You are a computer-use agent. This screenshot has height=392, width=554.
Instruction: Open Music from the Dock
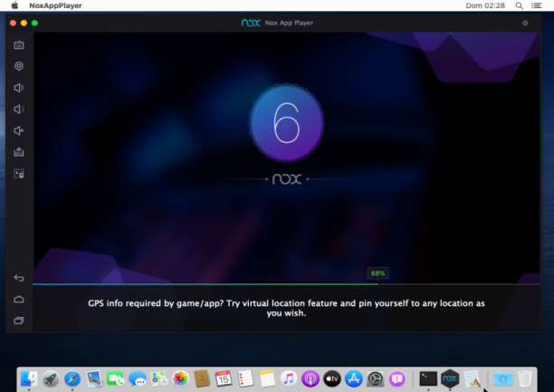point(289,379)
